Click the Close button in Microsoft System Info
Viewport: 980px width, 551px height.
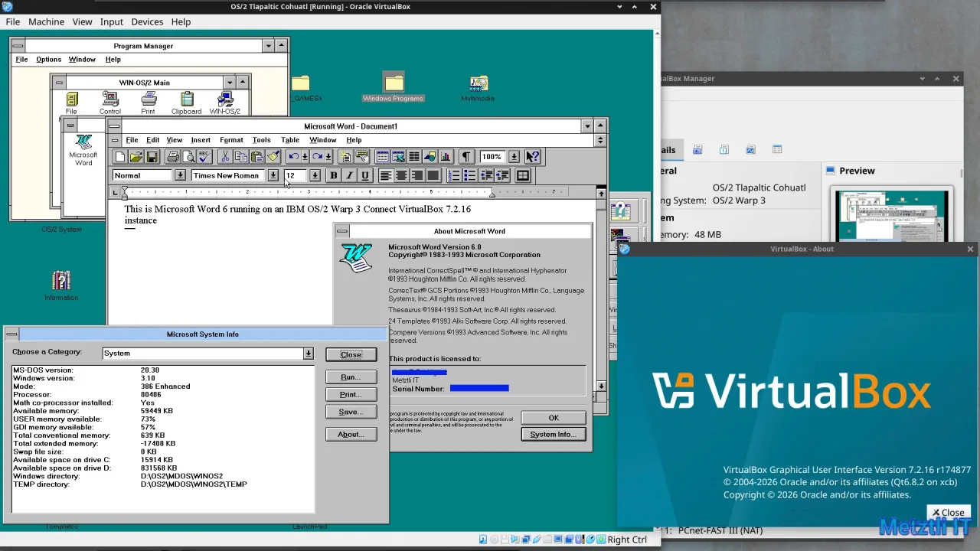pyautogui.click(x=351, y=354)
